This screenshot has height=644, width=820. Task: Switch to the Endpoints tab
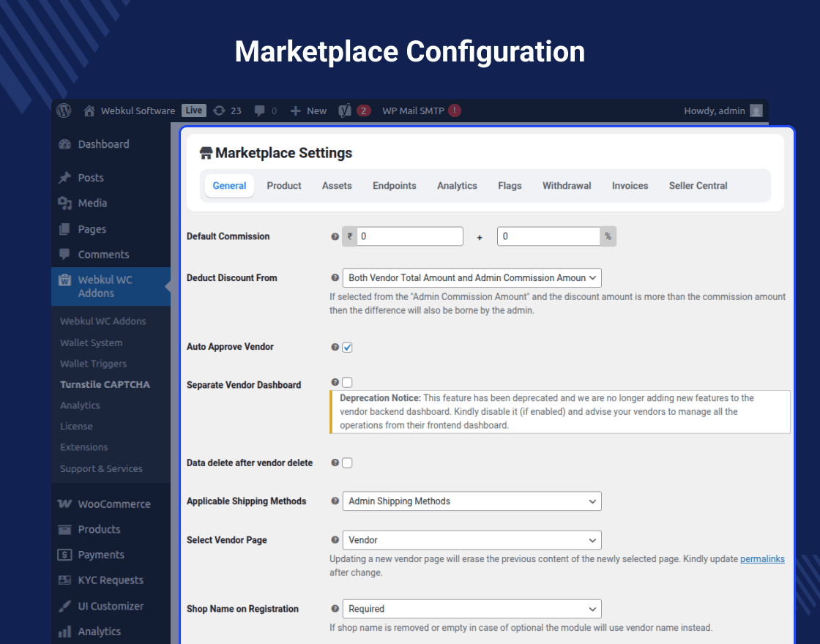click(395, 186)
